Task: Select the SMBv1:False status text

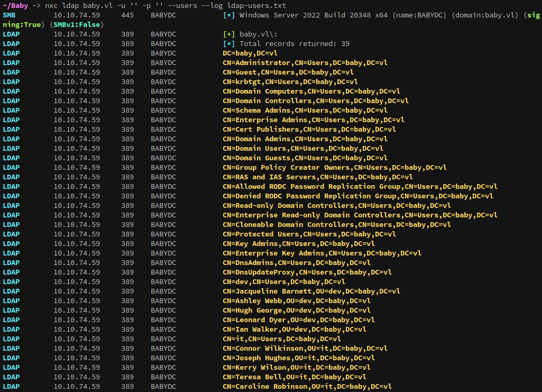Action: (x=77, y=25)
